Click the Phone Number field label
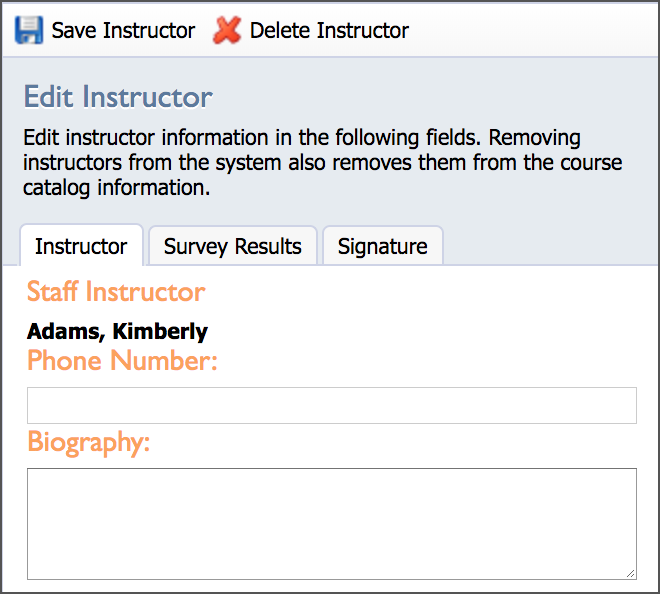This screenshot has width=660, height=594. click(x=122, y=361)
